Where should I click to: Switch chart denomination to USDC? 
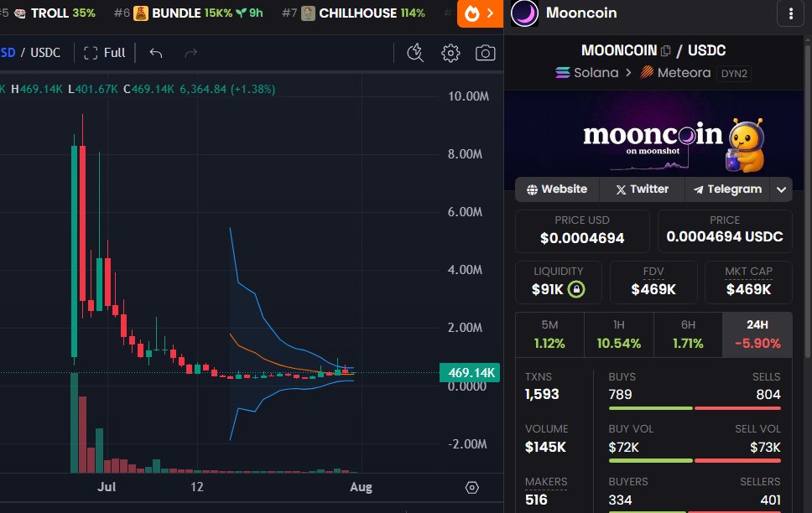pos(45,53)
